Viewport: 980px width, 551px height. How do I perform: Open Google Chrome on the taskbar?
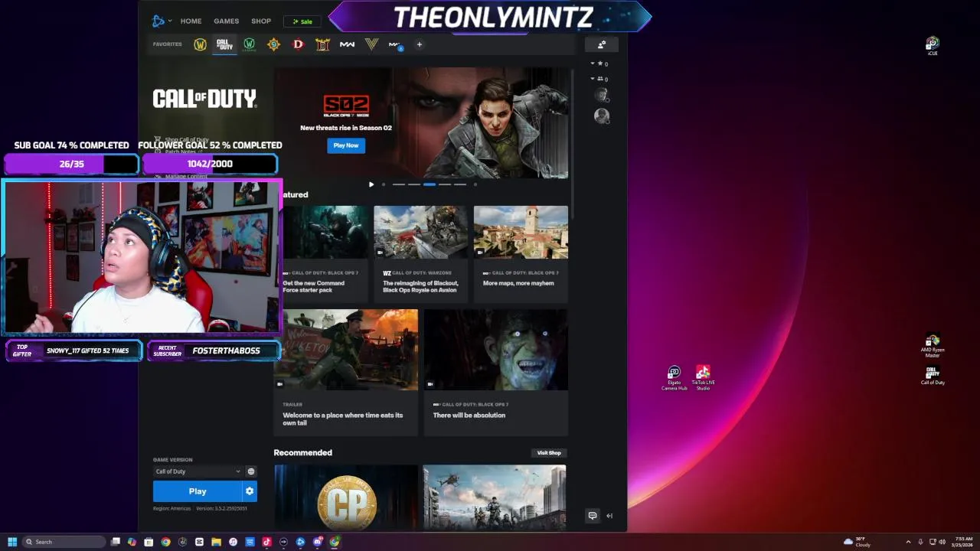165,542
